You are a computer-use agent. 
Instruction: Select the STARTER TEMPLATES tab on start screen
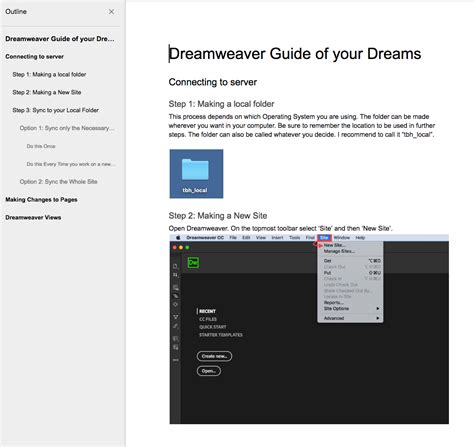coord(221,335)
